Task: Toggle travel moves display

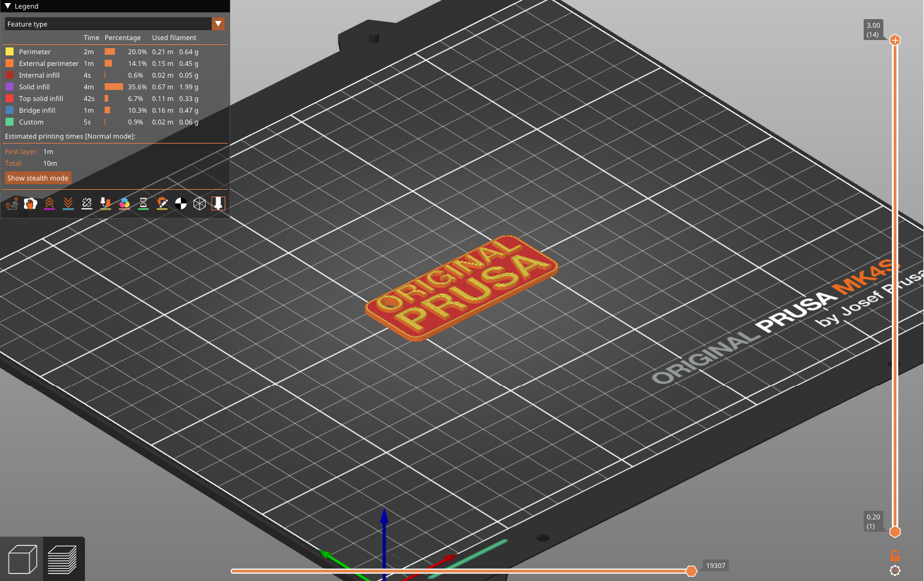Action: 12,203
